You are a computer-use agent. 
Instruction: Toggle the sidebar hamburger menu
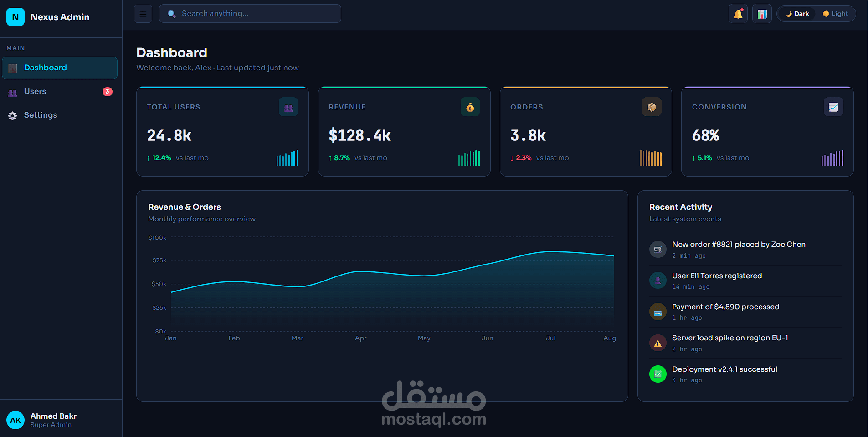pyautogui.click(x=143, y=14)
